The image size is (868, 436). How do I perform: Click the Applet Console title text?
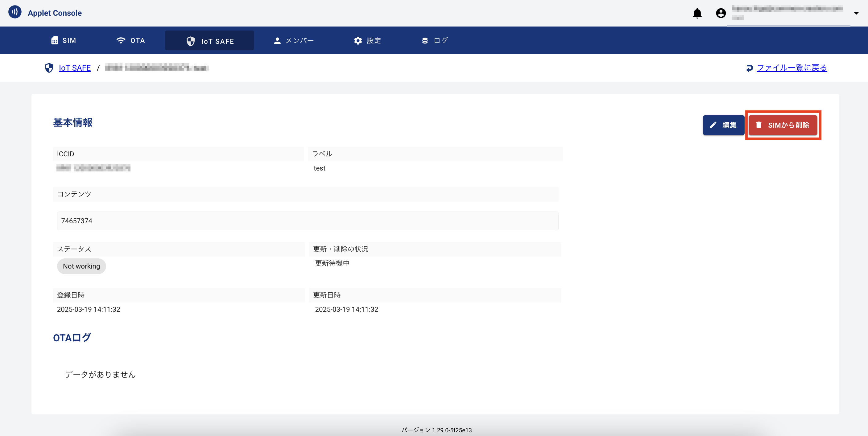(x=55, y=13)
